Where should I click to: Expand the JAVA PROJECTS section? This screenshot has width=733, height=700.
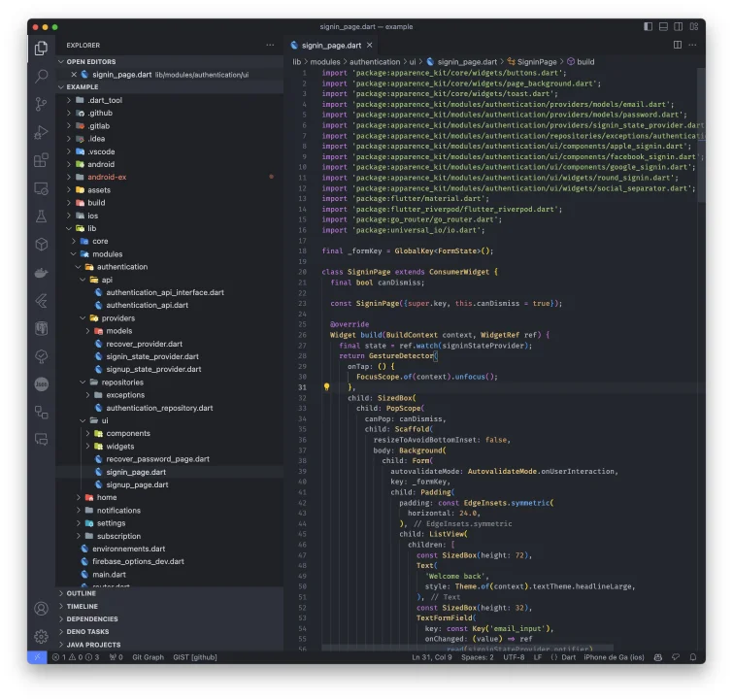point(170,645)
